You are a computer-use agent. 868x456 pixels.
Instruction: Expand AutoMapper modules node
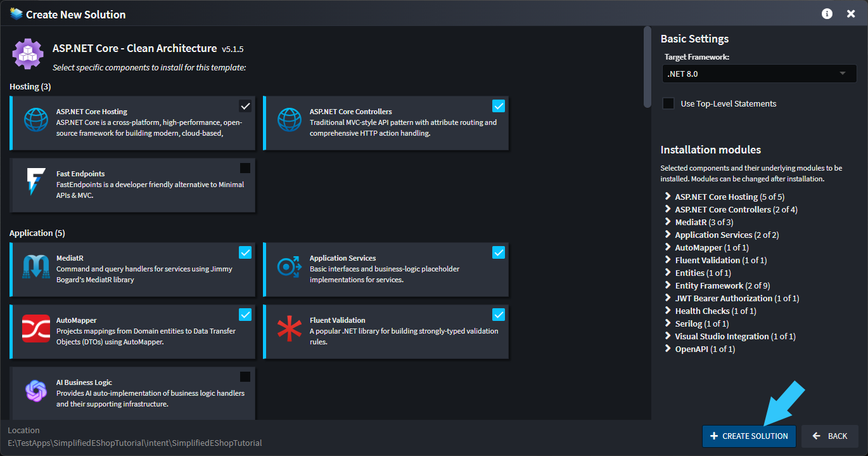[668, 247]
